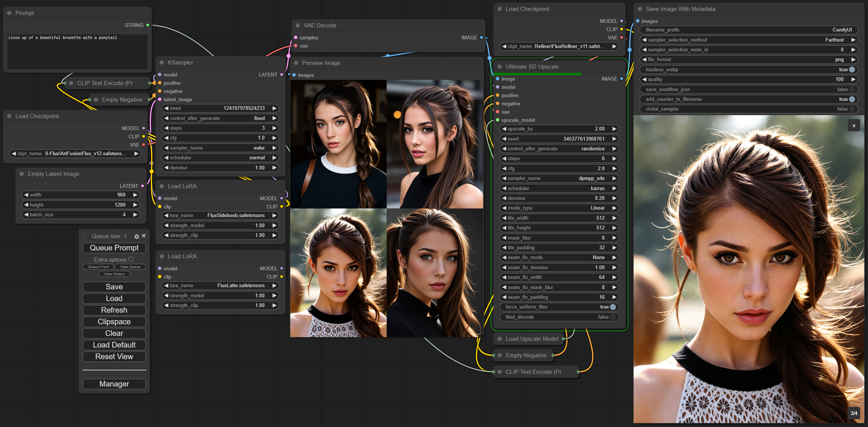Increase Empty Latent width with right arrow
The height and width of the screenshot is (427, 868).
point(135,195)
